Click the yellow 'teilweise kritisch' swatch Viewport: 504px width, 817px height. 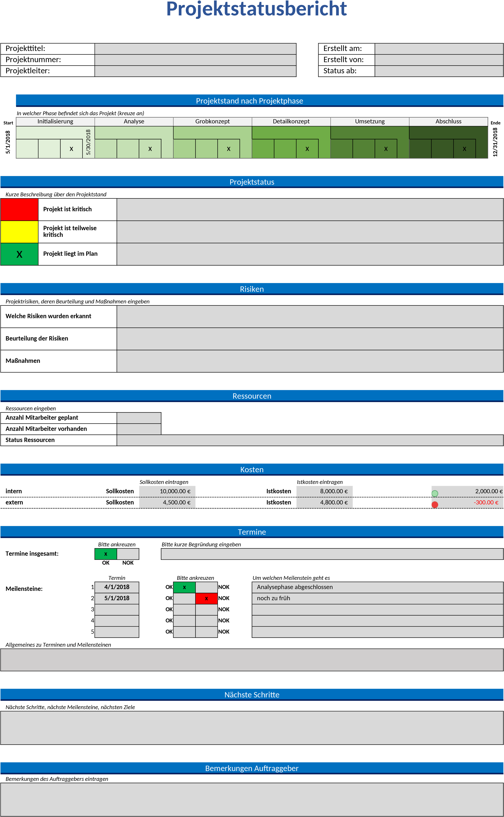19,232
